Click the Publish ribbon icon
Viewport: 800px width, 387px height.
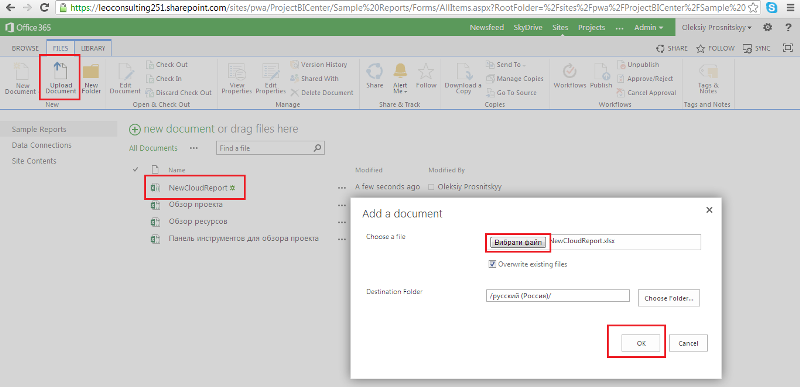[601, 75]
